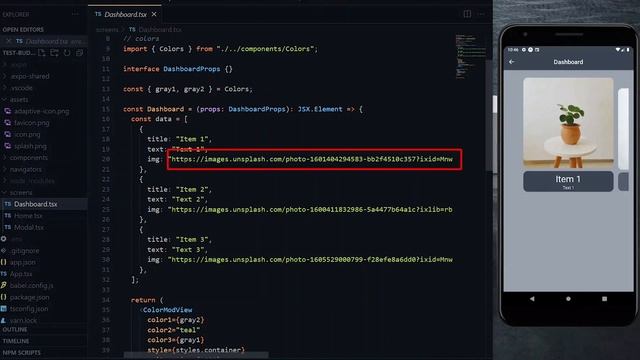
Task: Tap Android home navigation button
Action: [x=568, y=299]
